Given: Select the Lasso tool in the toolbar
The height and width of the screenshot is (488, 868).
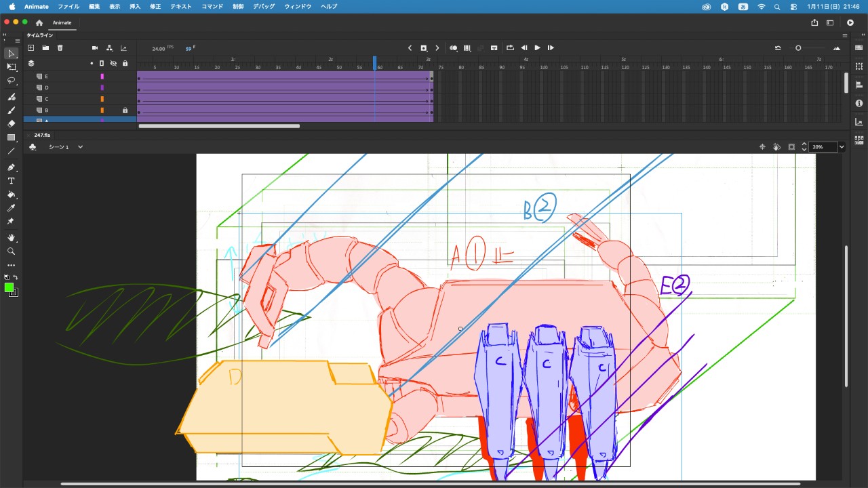Looking at the screenshot, I should pyautogui.click(x=11, y=81).
